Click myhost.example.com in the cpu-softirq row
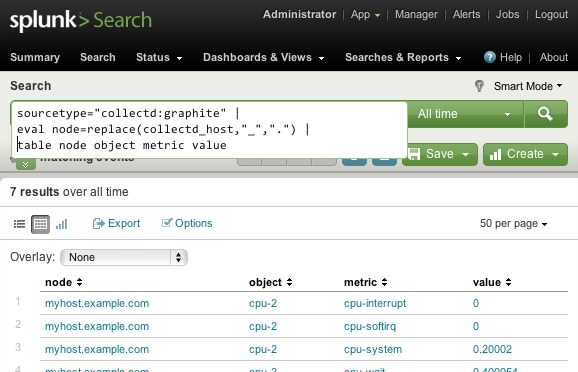Screen dimensions: 578x372 tap(97, 326)
